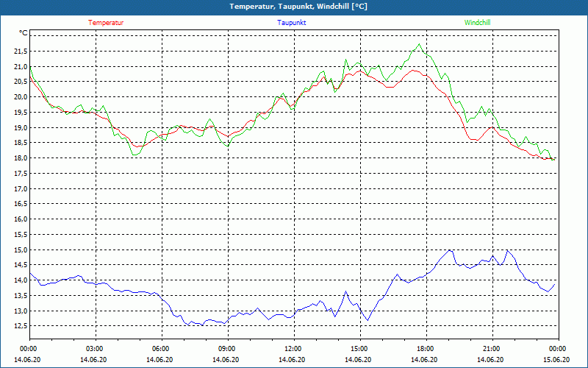This screenshot has width=588, height=368.
Task: Click the 13,0 y-axis value
Action: pos(21,311)
